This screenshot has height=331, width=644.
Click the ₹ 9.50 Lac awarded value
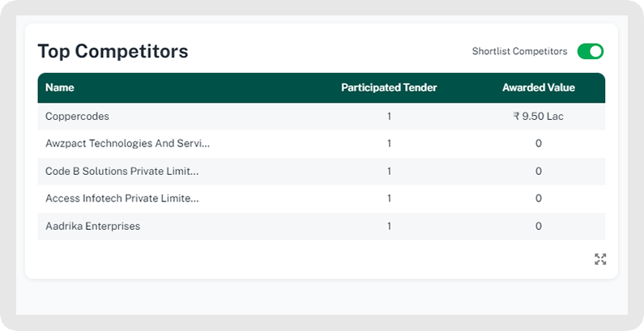[538, 117]
